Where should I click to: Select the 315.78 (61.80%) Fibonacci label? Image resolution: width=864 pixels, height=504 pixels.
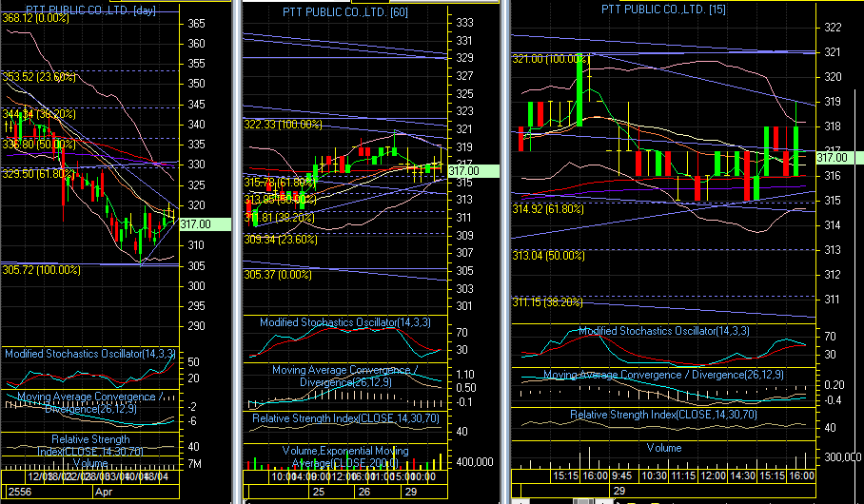click(x=280, y=183)
